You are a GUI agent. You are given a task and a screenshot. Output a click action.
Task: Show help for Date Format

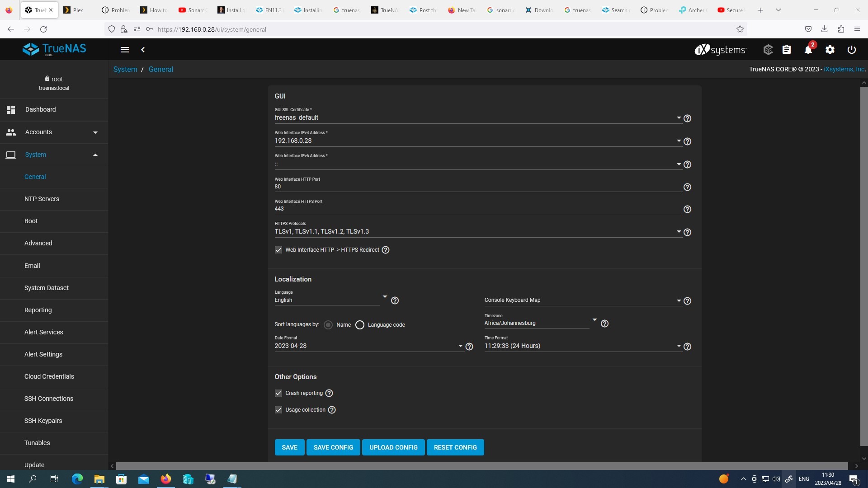click(469, 347)
